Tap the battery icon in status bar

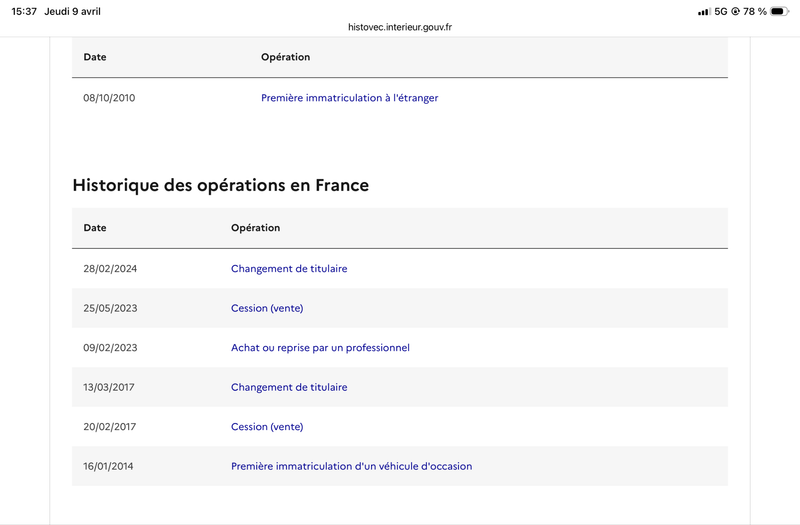point(779,11)
